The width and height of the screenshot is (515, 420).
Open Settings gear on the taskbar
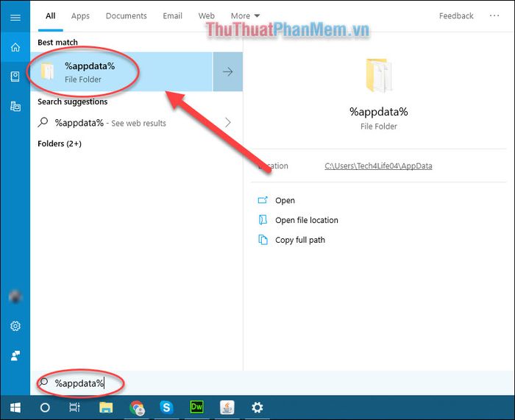[257, 407]
